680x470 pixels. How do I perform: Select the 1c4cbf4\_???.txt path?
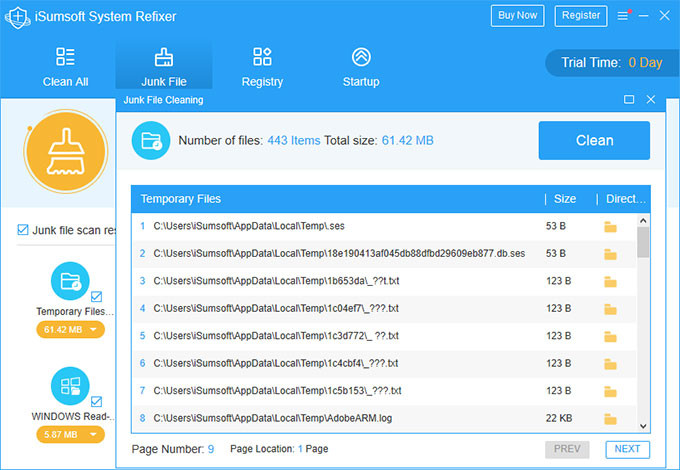pos(275,363)
